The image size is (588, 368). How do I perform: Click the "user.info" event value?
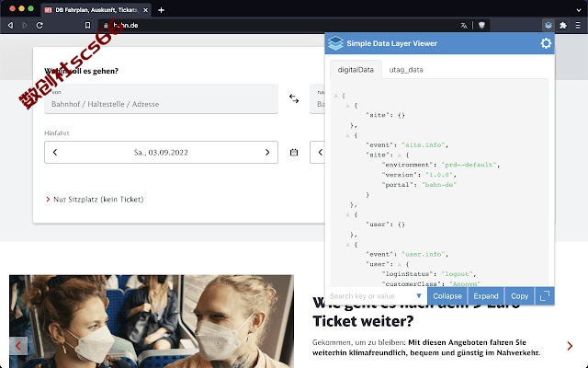(x=423, y=254)
